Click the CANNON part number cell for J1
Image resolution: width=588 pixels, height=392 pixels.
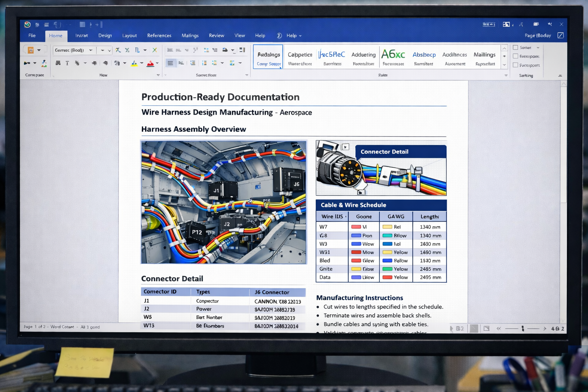coord(278,302)
